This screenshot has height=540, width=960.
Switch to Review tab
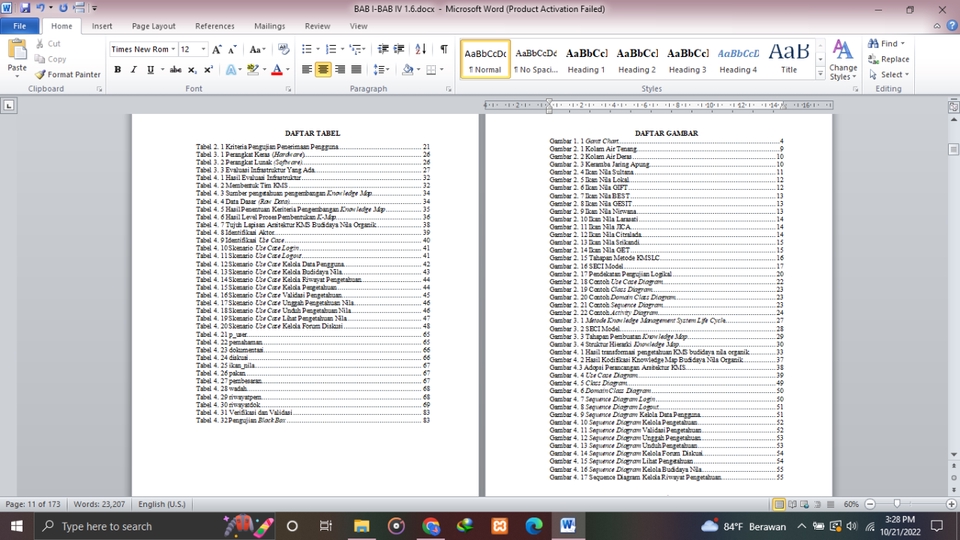click(317, 26)
